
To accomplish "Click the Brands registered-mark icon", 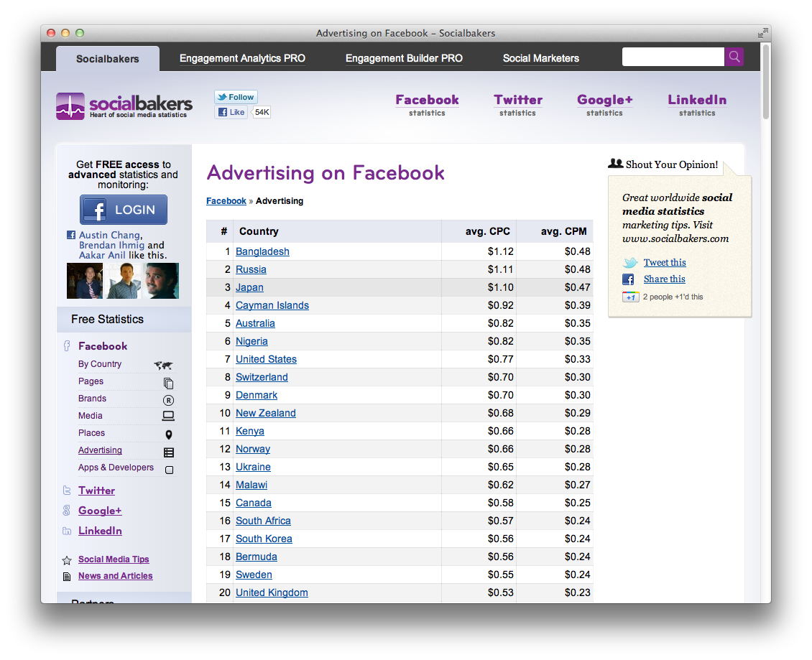I will pyautogui.click(x=168, y=400).
